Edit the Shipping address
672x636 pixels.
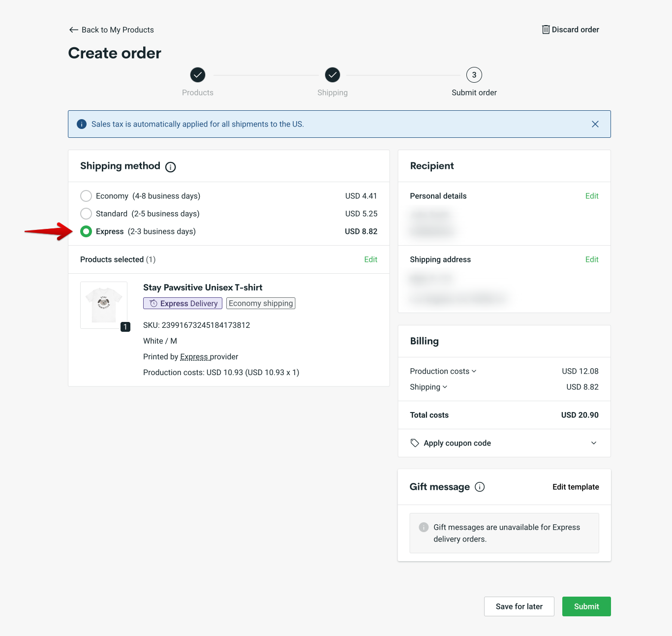[592, 259]
